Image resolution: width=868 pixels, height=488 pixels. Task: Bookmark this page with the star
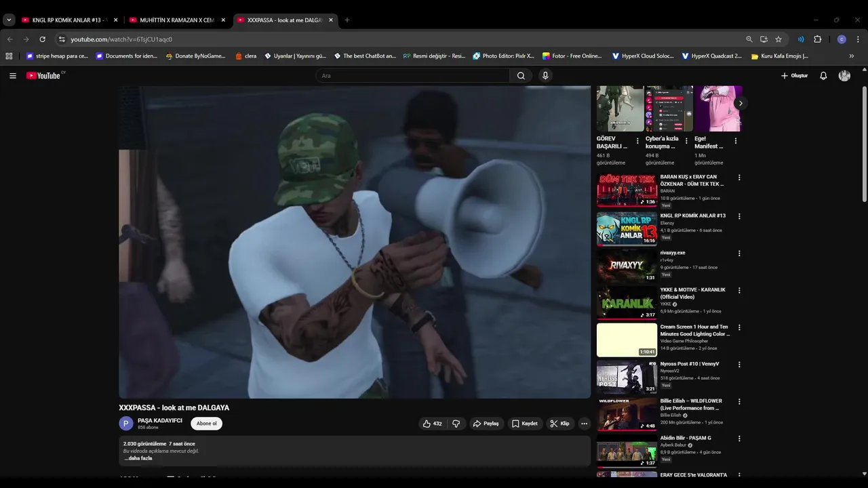click(x=778, y=39)
